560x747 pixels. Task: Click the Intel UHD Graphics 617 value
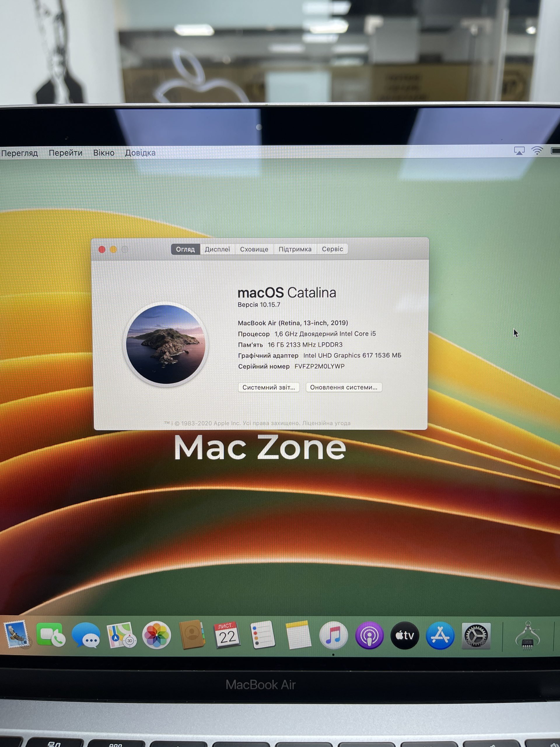352,355
